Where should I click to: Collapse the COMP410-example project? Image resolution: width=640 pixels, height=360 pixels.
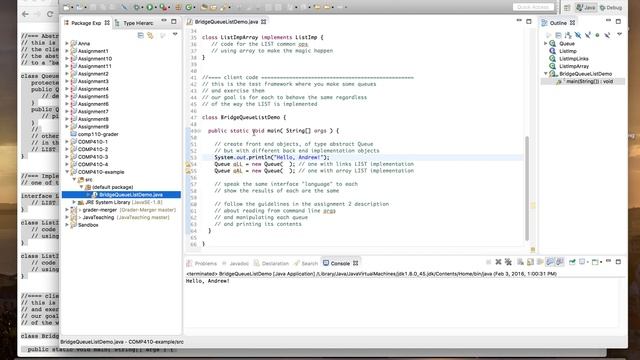pyautogui.click(x=67, y=172)
